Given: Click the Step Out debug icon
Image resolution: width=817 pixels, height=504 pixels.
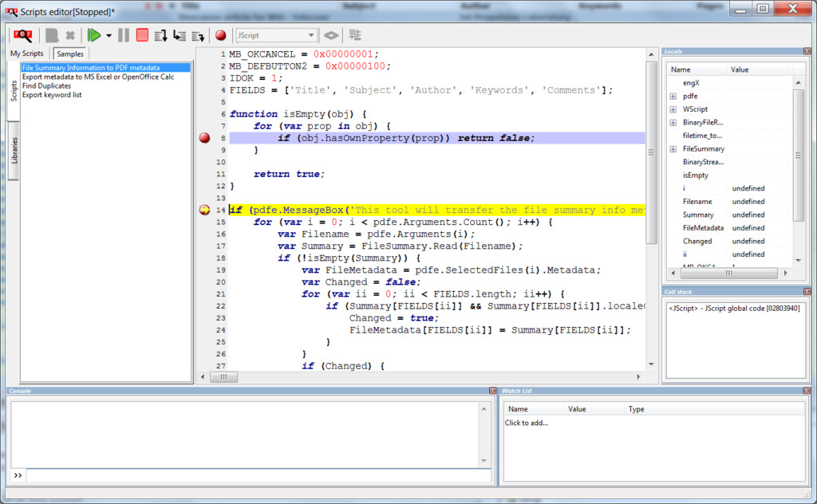Looking at the screenshot, I should click(198, 35).
